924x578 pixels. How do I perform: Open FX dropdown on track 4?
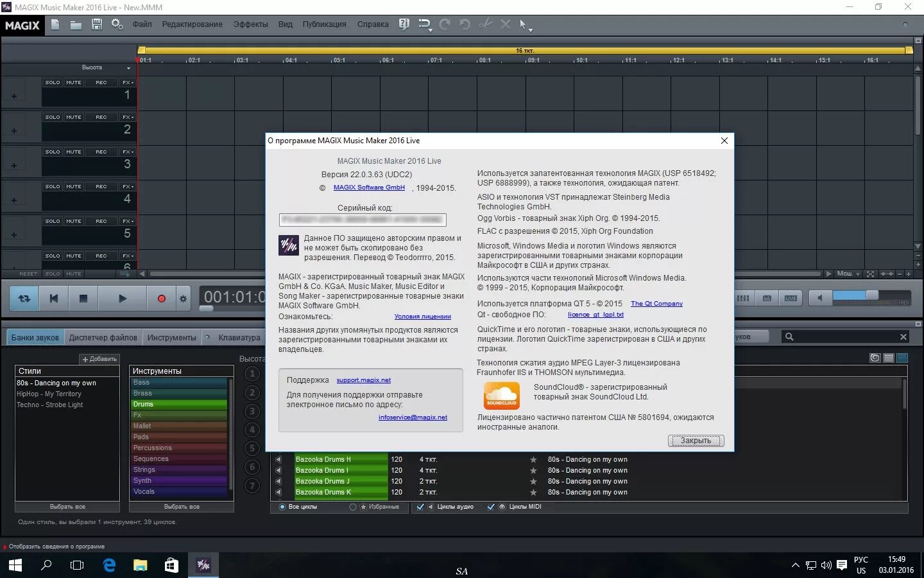pos(128,186)
